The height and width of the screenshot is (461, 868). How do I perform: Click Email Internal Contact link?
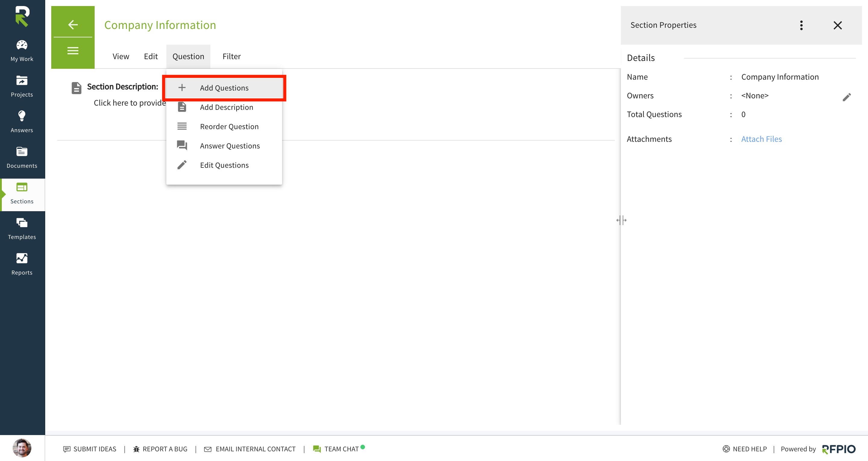pos(250,449)
